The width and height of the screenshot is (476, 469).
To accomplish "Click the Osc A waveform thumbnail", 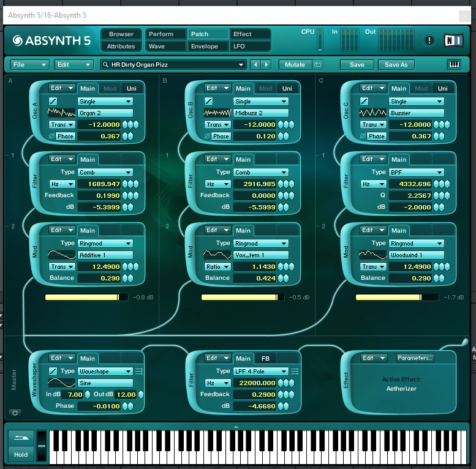I will [x=62, y=113].
